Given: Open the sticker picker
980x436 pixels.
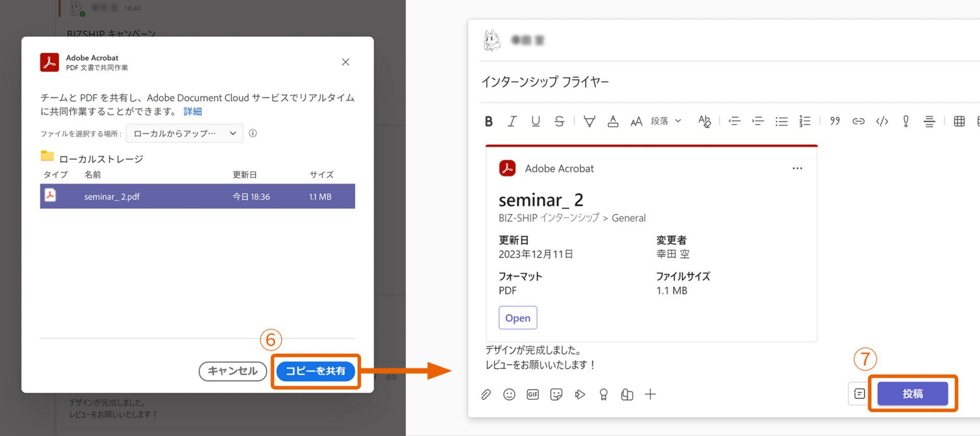Looking at the screenshot, I should tap(556, 394).
